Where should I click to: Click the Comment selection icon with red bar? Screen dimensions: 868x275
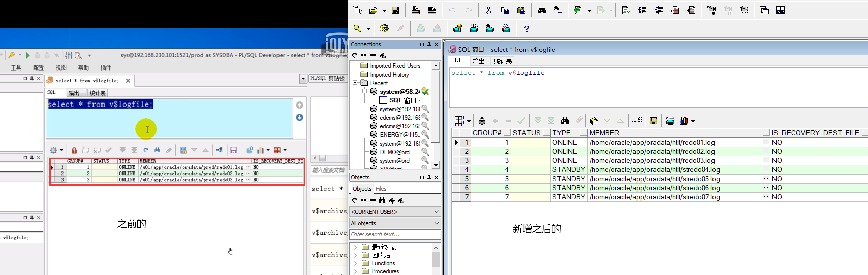tap(675, 10)
